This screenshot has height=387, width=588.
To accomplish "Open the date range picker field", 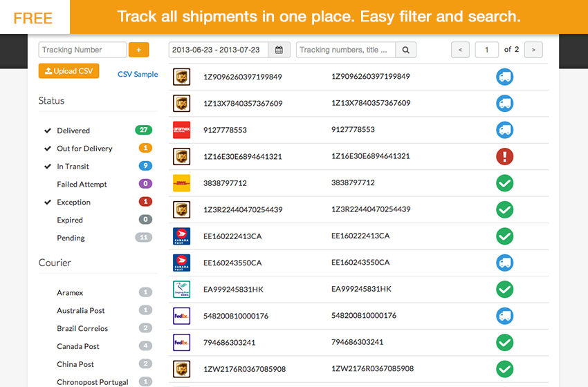I will coord(219,50).
